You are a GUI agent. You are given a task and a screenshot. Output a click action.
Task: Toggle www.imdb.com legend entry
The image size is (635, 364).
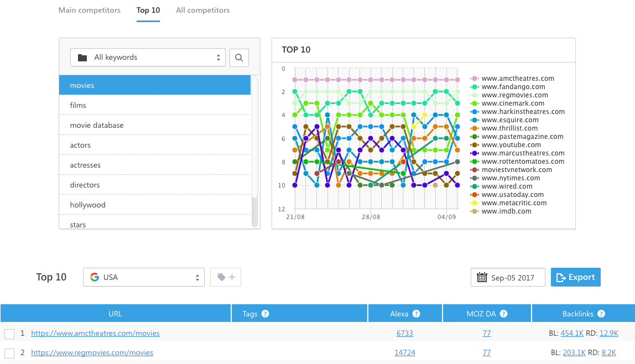501,211
